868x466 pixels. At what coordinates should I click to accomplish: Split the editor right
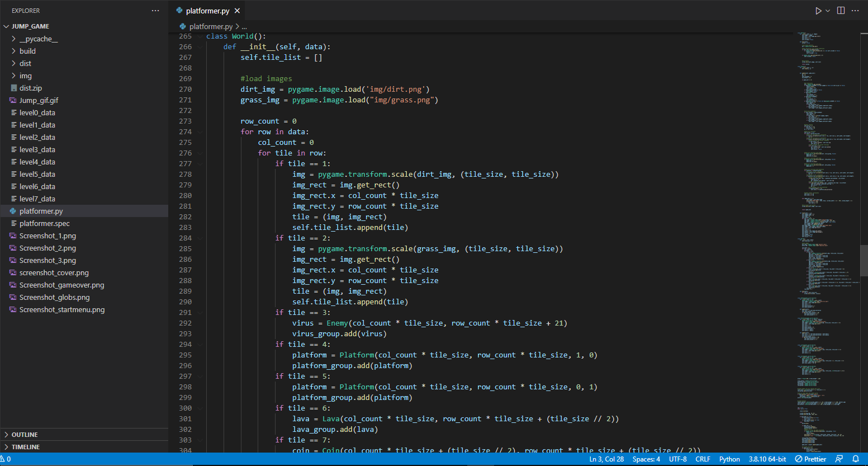coord(841,11)
